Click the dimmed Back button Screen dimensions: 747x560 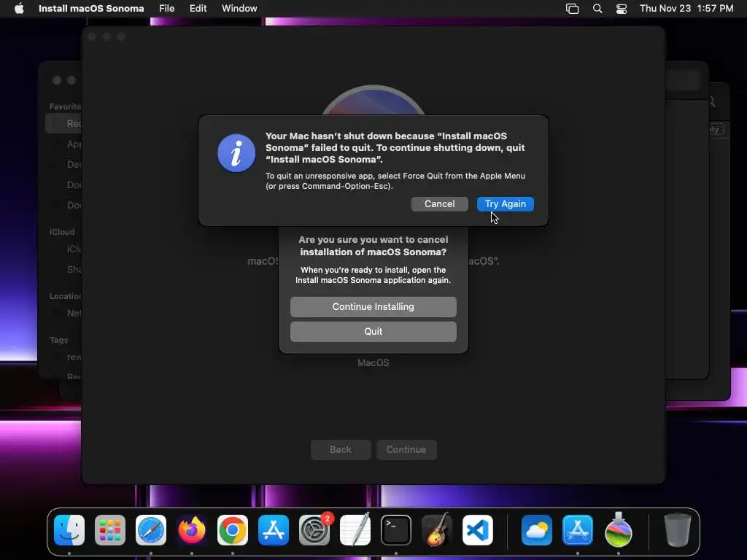click(x=341, y=449)
